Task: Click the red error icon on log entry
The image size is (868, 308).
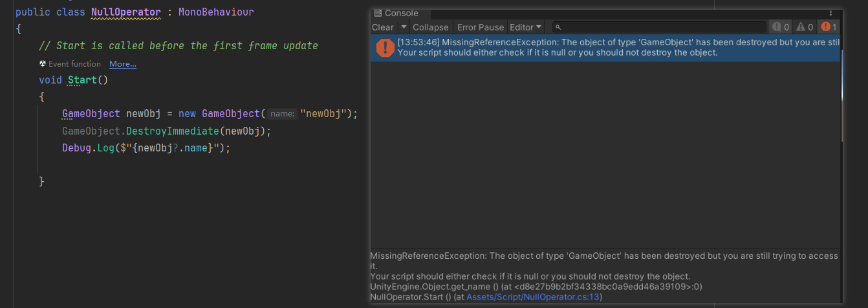Action: [x=385, y=47]
